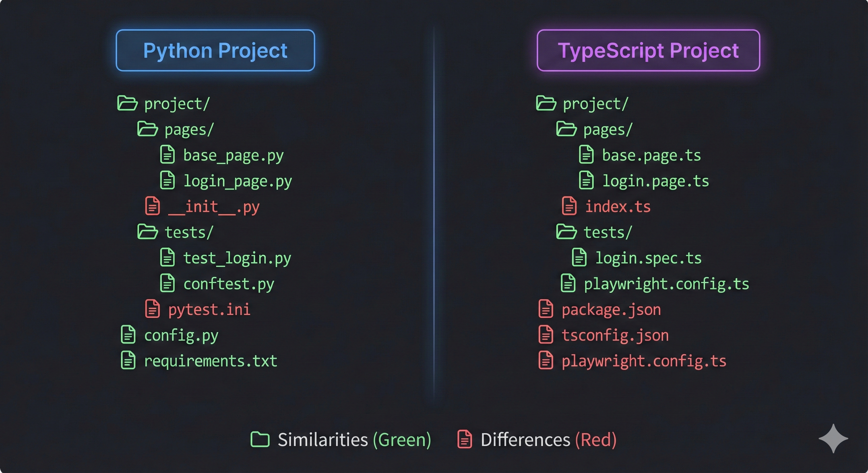Image resolution: width=868 pixels, height=473 pixels.
Task: Click the red package.json file icon
Action: click(546, 309)
